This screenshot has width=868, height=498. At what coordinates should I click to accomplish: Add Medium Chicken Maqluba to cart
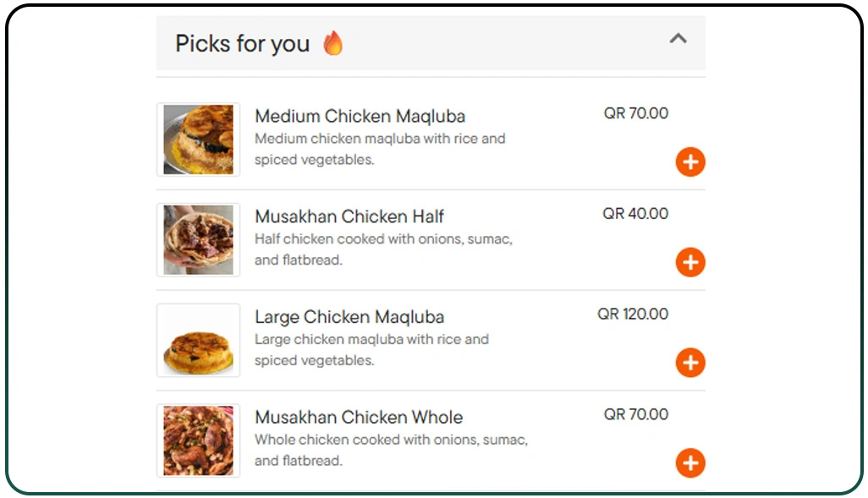[x=690, y=161]
